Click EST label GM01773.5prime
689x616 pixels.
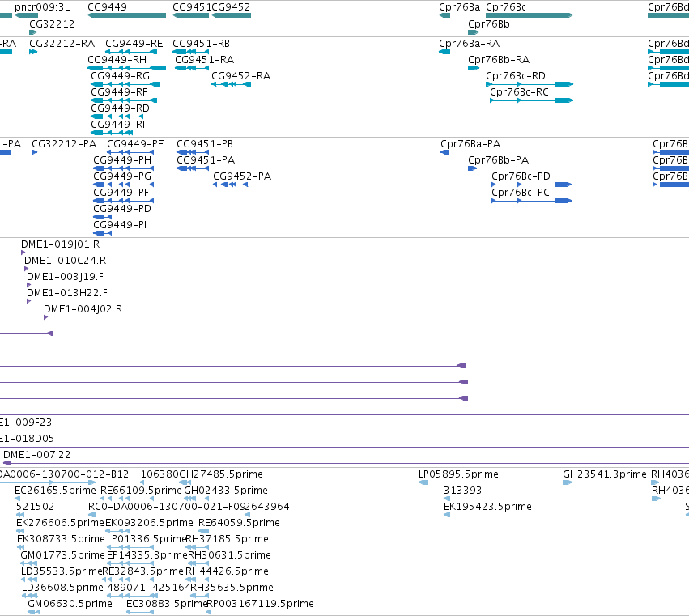[63, 556]
